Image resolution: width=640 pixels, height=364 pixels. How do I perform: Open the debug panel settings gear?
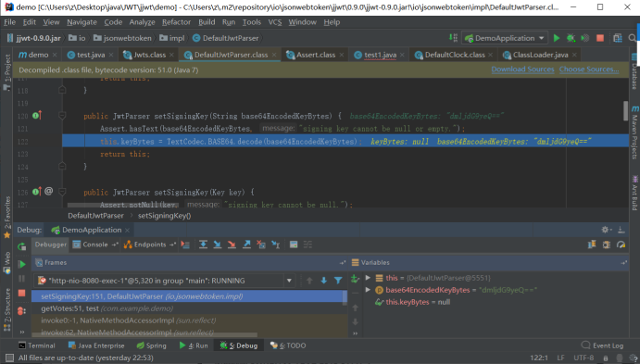(x=606, y=230)
